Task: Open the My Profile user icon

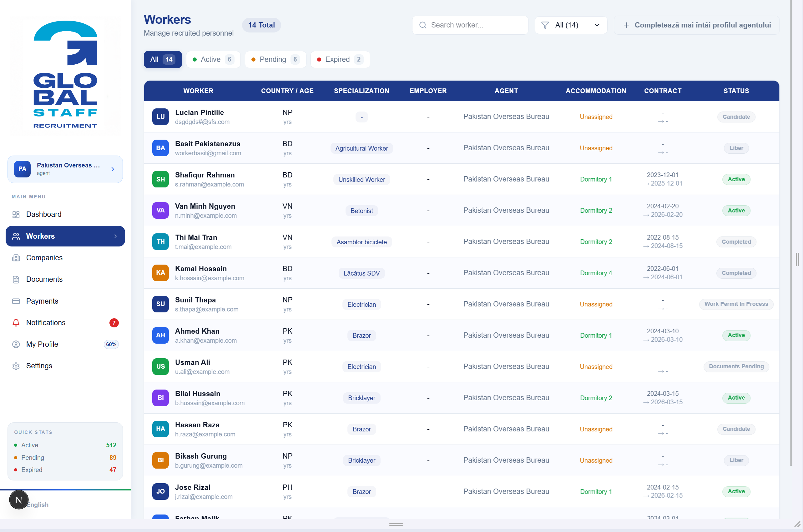Action: click(x=16, y=344)
